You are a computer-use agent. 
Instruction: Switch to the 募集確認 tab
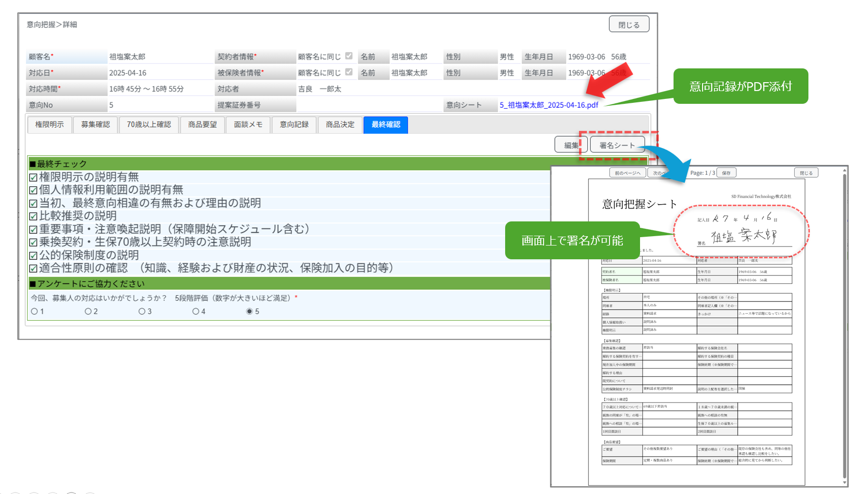pos(96,124)
